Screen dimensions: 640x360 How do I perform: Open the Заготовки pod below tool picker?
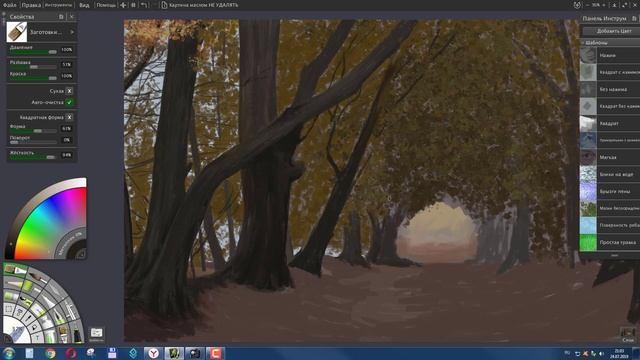point(96,334)
